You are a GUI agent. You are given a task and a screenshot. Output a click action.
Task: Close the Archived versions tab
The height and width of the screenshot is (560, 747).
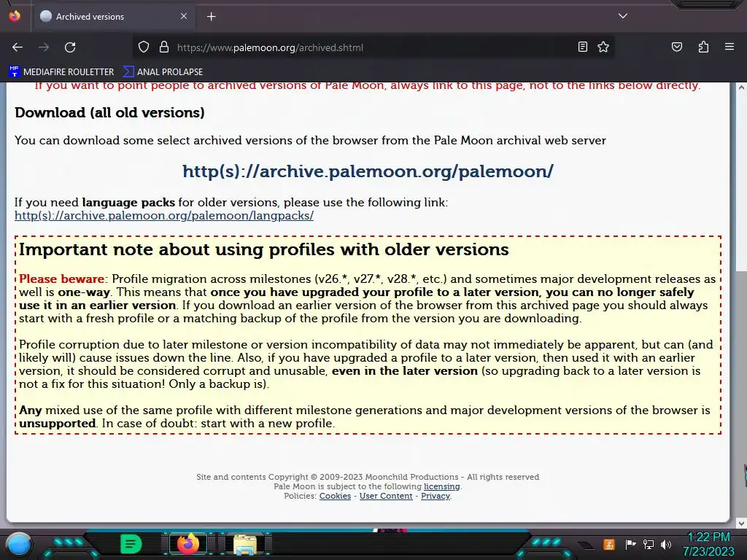point(184,16)
